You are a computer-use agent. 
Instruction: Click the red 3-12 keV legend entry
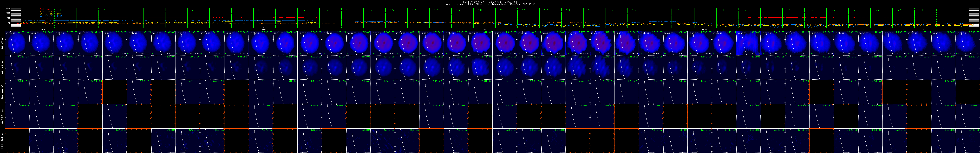click(x=45, y=9)
